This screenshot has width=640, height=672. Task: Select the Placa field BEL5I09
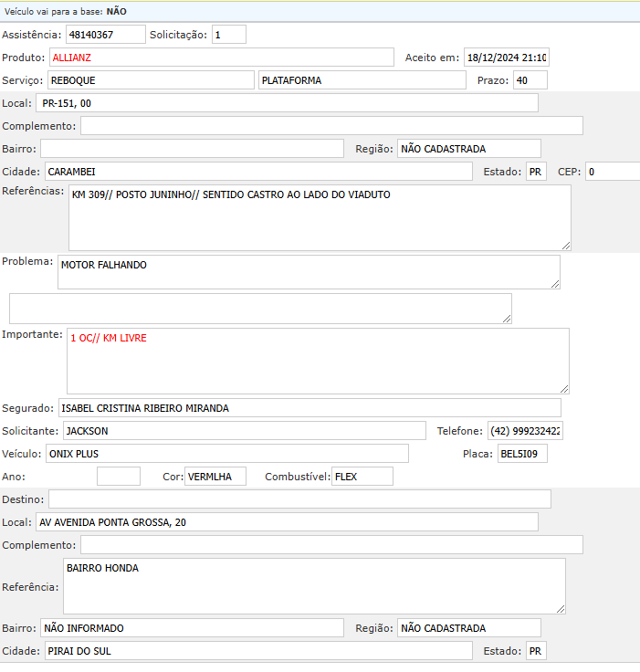click(x=522, y=454)
